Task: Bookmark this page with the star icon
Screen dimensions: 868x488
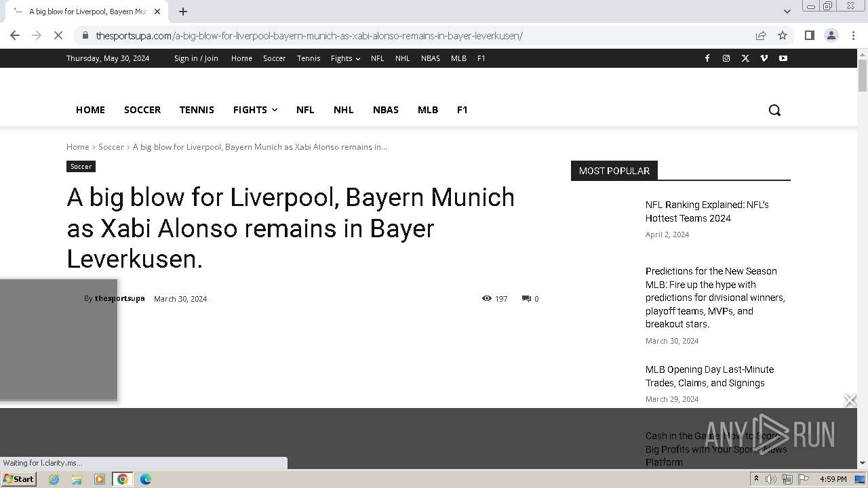Action: [783, 35]
